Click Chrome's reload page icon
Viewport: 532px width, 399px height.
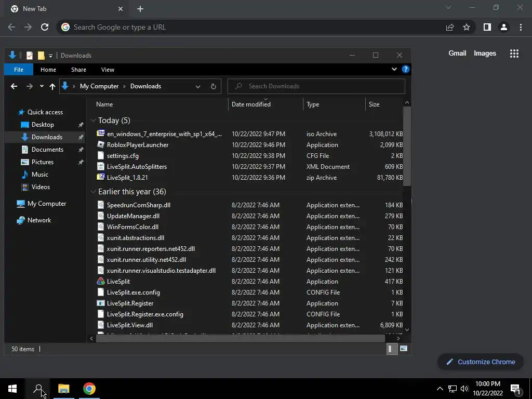pos(45,27)
